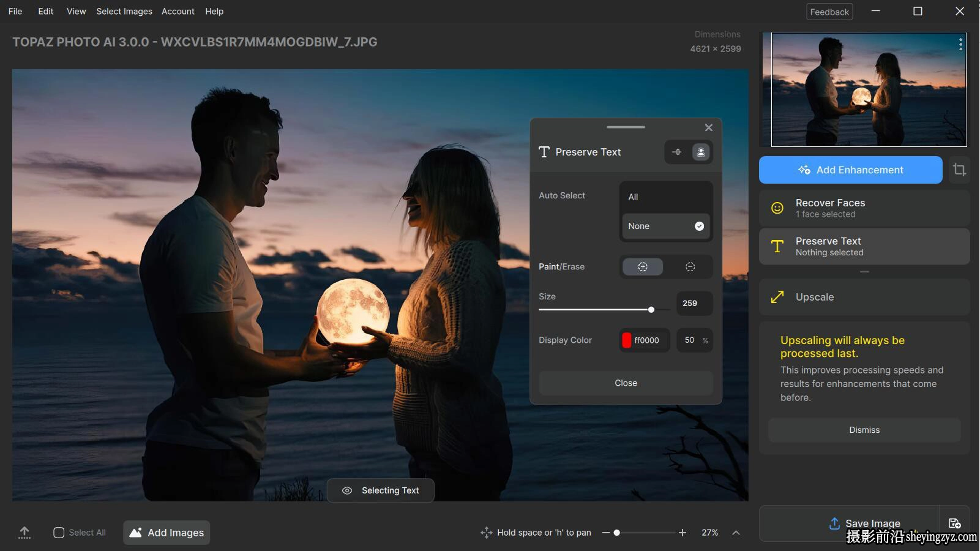Click the Upscale diagonal arrow icon
Screen dimensions: 980x551
coord(777,297)
